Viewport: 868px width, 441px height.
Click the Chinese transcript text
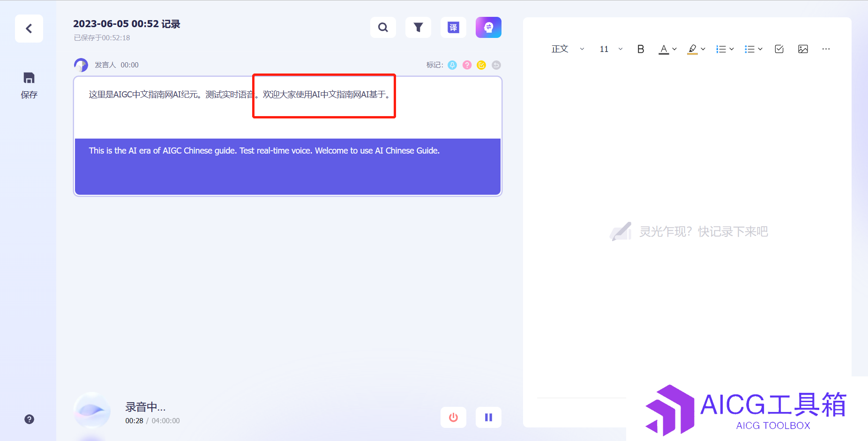pyautogui.click(x=239, y=95)
